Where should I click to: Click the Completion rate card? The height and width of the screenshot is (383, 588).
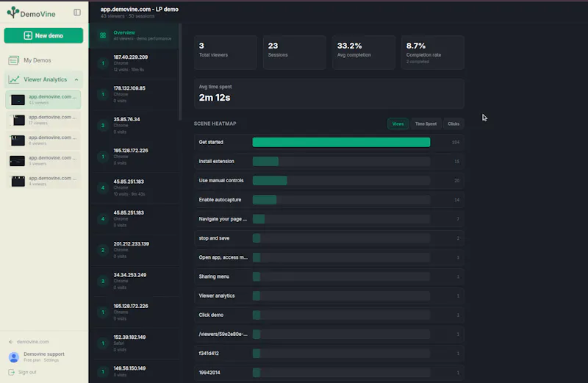[433, 52]
